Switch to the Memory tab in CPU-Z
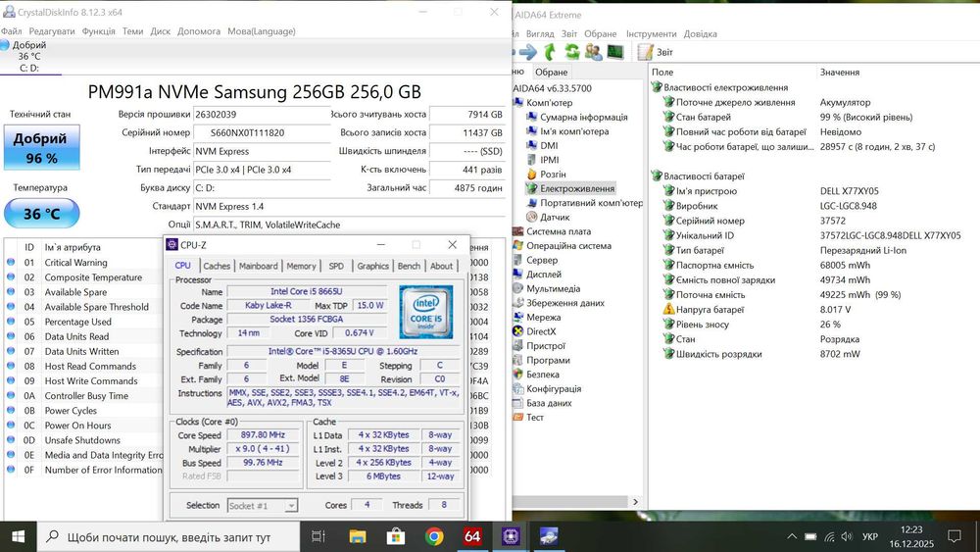The height and width of the screenshot is (552, 980). [x=301, y=266]
